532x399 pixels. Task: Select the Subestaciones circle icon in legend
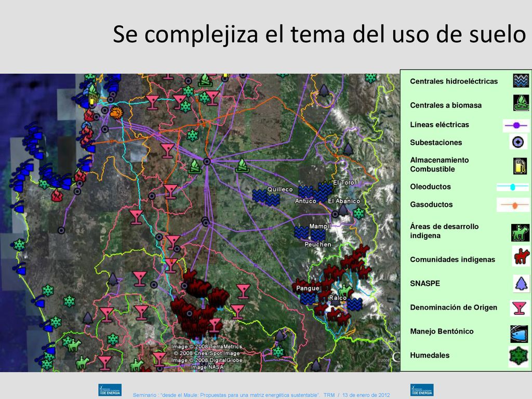[518, 142]
